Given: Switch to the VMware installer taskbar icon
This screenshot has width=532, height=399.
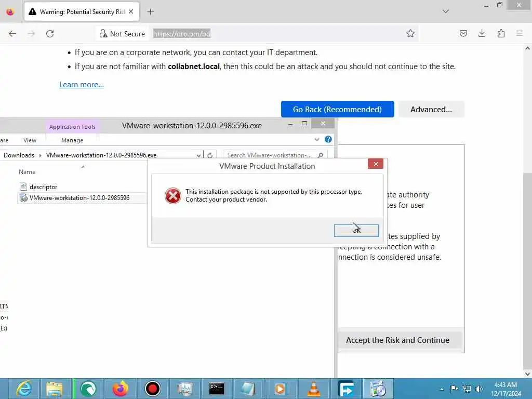Looking at the screenshot, I should coord(378,389).
